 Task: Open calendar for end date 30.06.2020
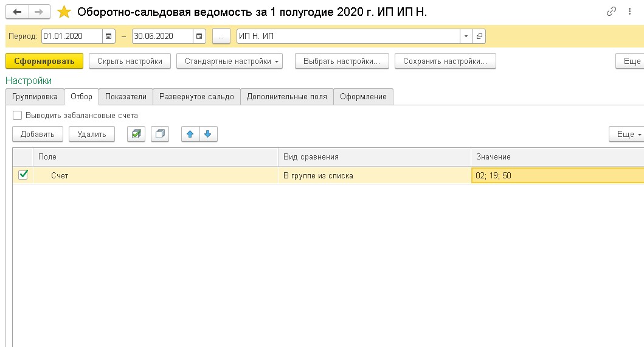199,36
